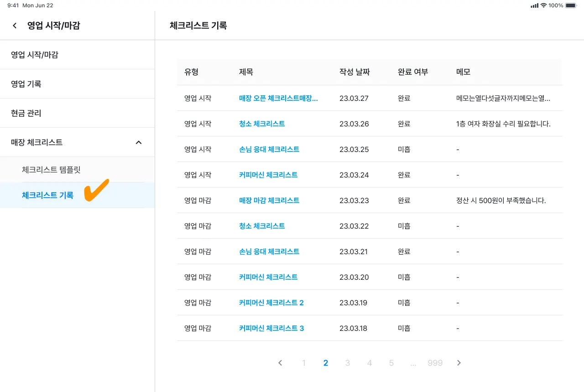The width and height of the screenshot is (584, 392).
Task: Tap the back arrow beside 영업 시작/마감
Action: point(15,26)
